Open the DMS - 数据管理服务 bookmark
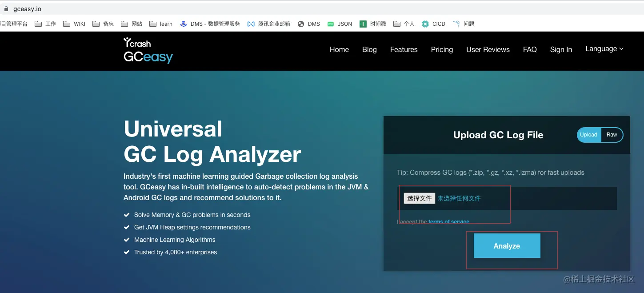Image resolution: width=644 pixels, height=293 pixels. pos(210,24)
